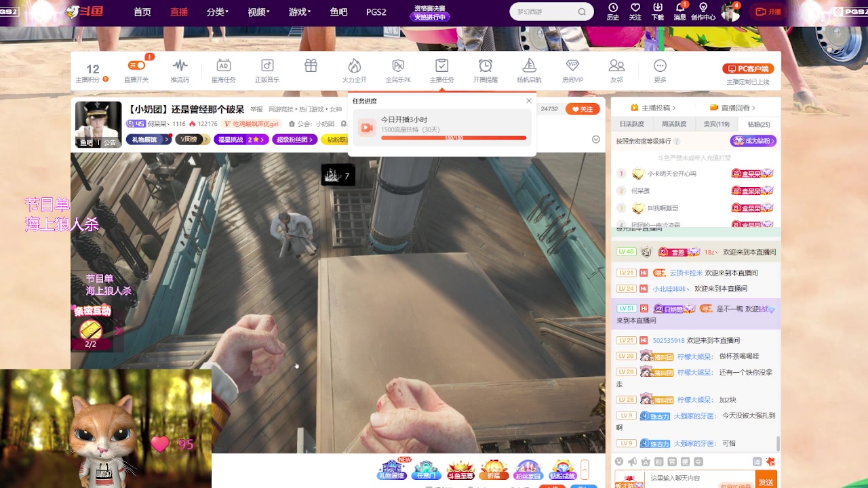868x488 pixels.
Task: Switch to 贵宾(119) tab
Action: click(716, 124)
